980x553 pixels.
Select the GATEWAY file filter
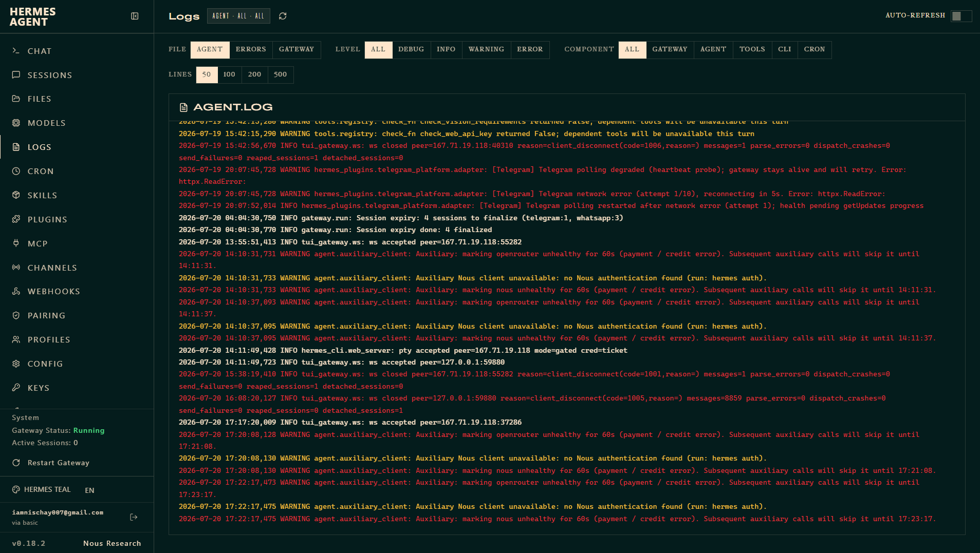[x=297, y=50]
